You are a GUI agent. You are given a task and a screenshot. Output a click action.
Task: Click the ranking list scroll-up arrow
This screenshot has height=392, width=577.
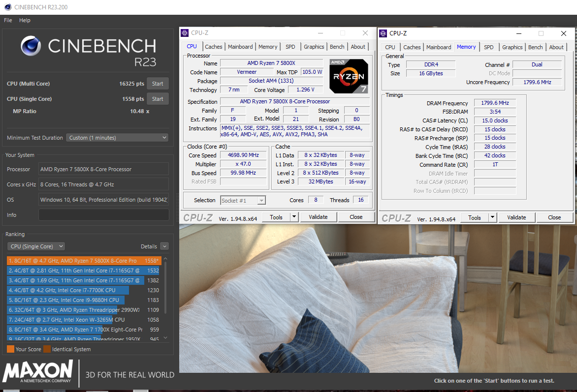165,259
